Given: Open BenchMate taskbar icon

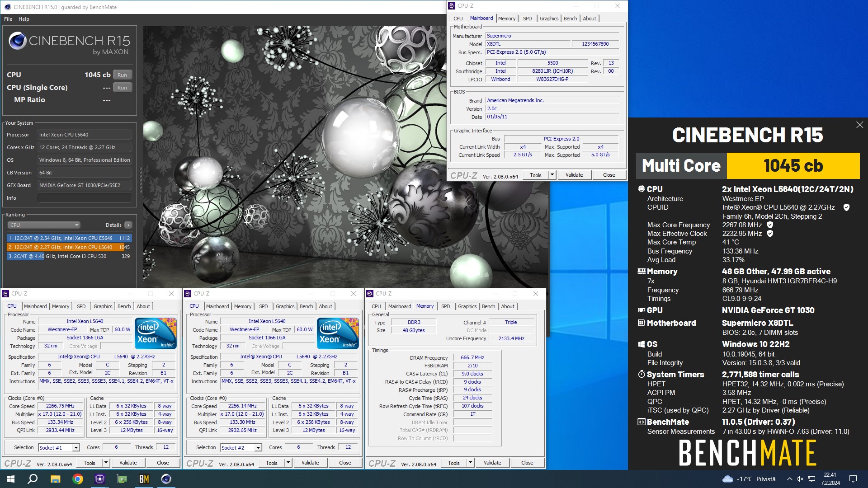Looking at the screenshot, I should [x=144, y=479].
